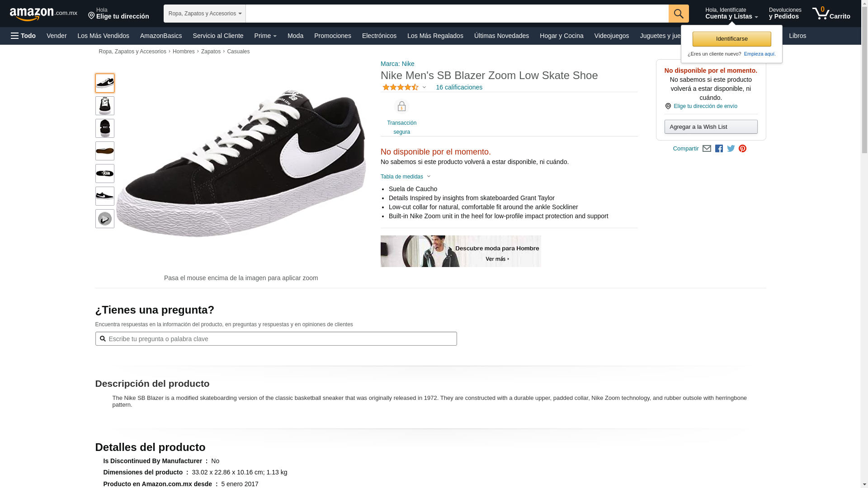Expand the Tabla de medidas size chart
This screenshot has width=868, height=488.
[x=405, y=177]
